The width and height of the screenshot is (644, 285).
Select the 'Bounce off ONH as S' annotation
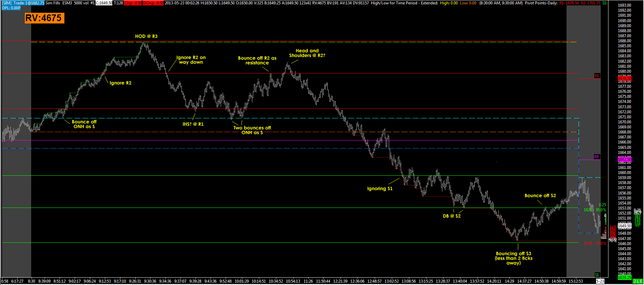pyautogui.click(x=84, y=124)
